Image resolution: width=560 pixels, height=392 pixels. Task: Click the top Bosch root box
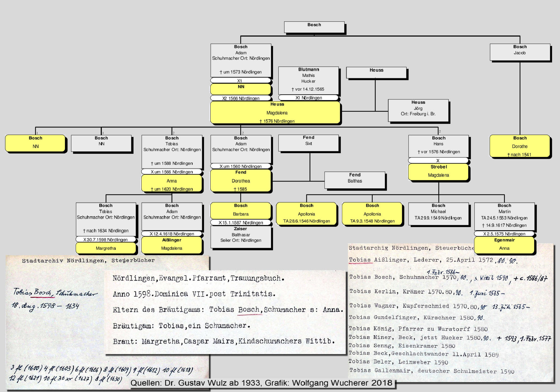314,27
